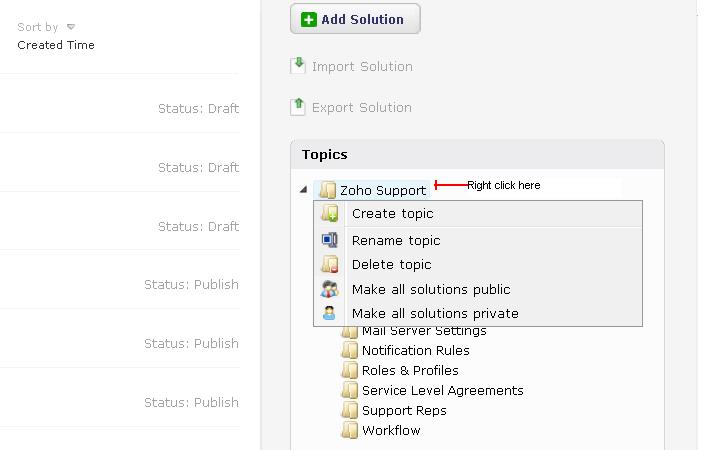Screen dimensions: 720x450
Task: Click the Create topic folder icon
Action: [x=330, y=213]
